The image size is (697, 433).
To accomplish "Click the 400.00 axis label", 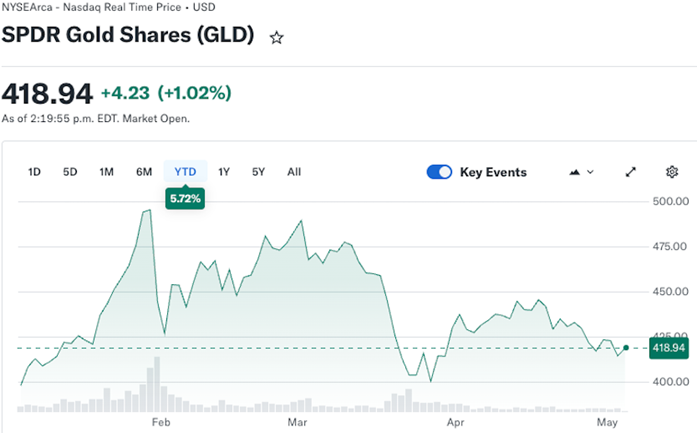I will [x=671, y=381].
